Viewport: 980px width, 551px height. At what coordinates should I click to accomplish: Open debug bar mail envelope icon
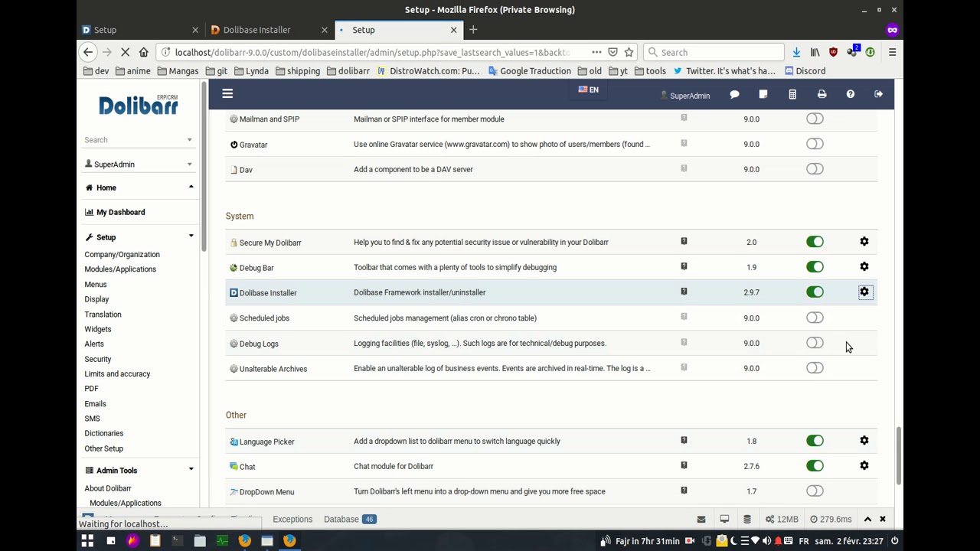(701, 519)
